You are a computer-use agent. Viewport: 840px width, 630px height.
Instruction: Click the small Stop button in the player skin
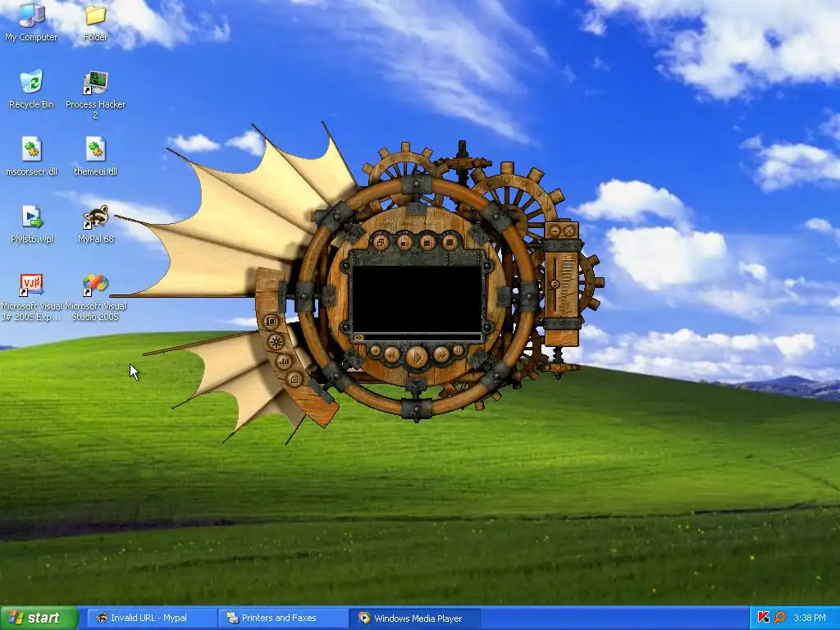tap(375, 351)
